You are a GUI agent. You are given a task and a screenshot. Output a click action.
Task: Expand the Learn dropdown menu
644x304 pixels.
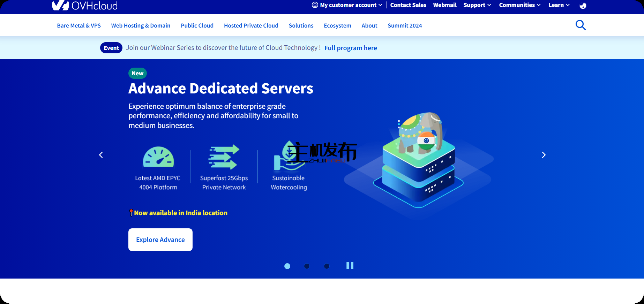pyautogui.click(x=559, y=5)
